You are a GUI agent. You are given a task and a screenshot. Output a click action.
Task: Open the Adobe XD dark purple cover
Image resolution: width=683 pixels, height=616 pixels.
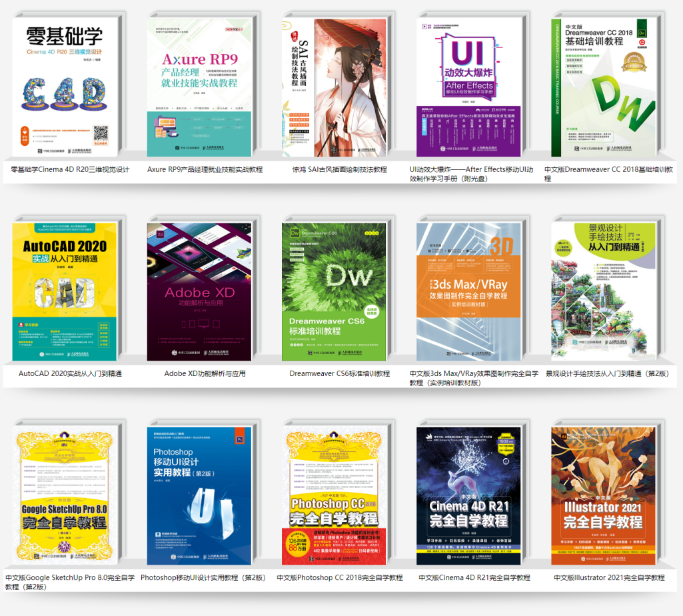click(199, 291)
